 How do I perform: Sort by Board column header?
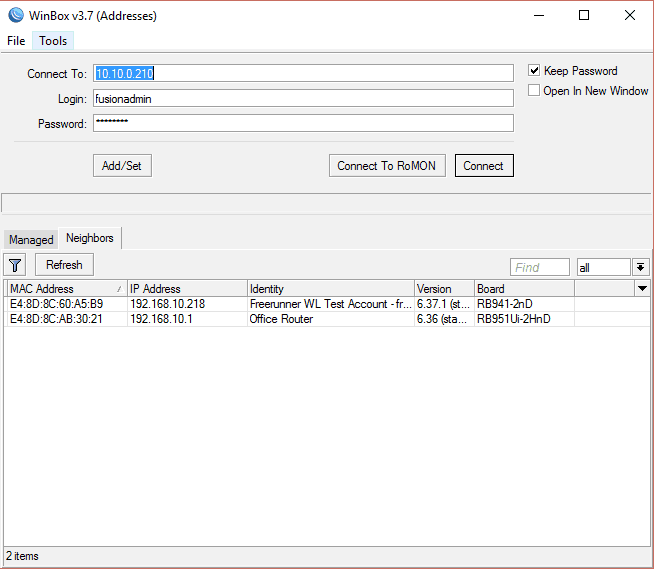524,289
